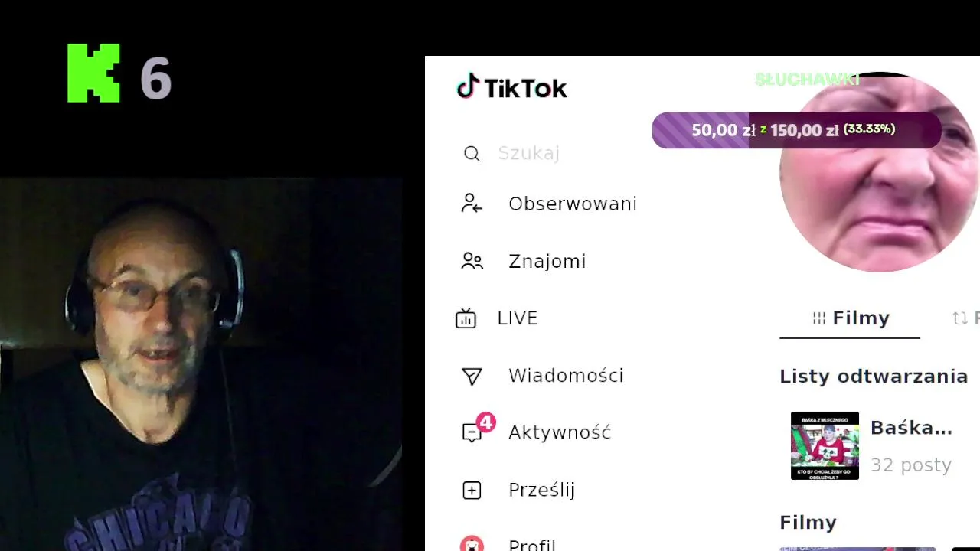Click the LIVE TV icon
This screenshot has height=551, width=980.
pos(465,318)
